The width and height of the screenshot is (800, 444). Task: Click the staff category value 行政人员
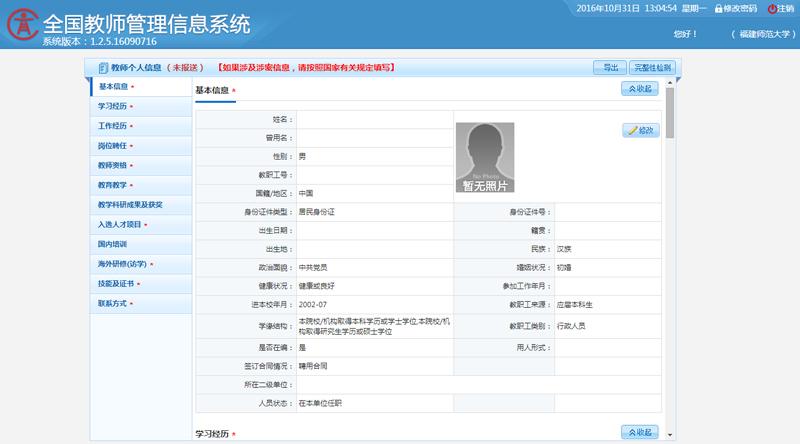coord(571,326)
